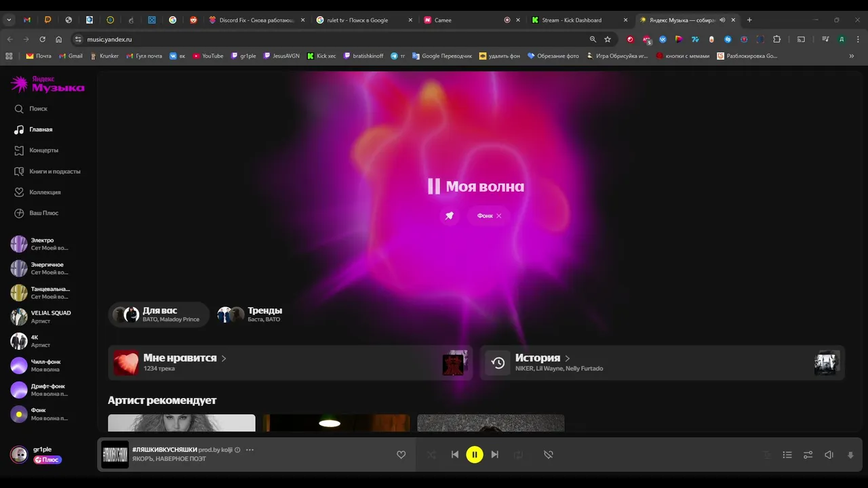
Task: Toggle volume speaker icon
Action: [x=829, y=455]
